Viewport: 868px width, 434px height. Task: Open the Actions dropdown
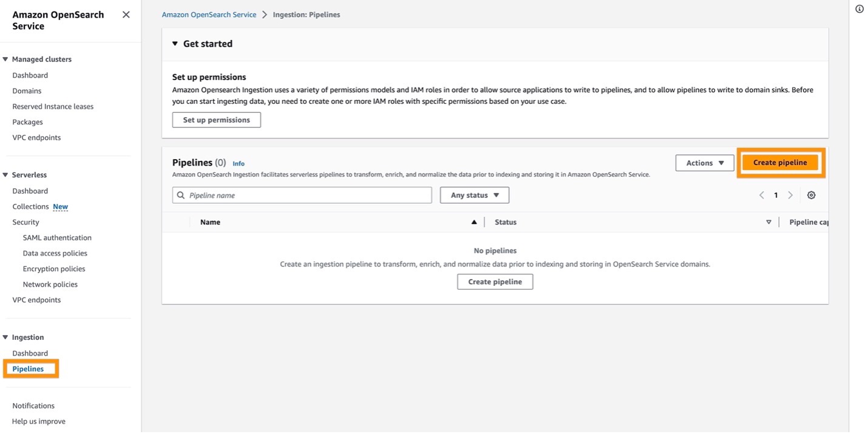tap(705, 163)
